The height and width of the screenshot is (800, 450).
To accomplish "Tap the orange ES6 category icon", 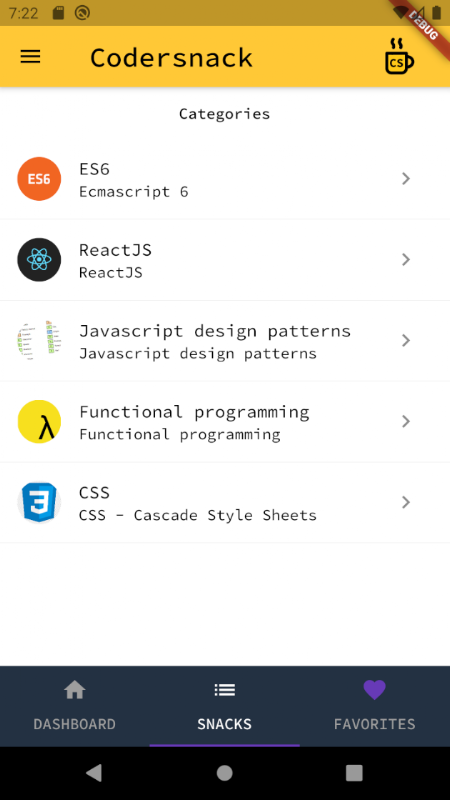I will (x=39, y=179).
